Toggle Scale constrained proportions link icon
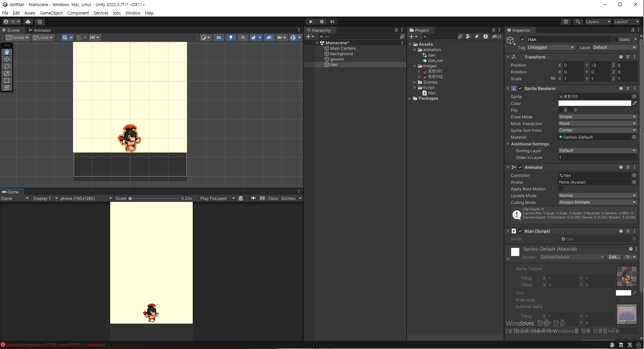Screen dimensions: 644x349 tap(553, 79)
